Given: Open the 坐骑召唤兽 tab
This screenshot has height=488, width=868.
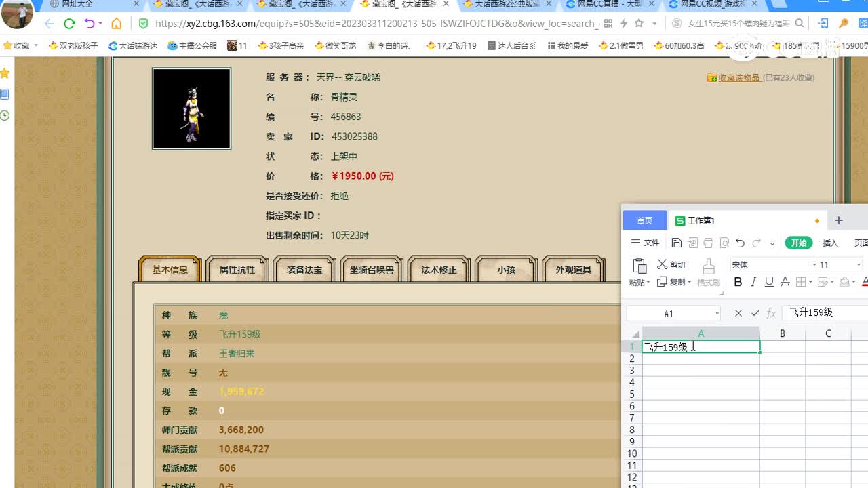Looking at the screenshot, I should pos(372,269).
